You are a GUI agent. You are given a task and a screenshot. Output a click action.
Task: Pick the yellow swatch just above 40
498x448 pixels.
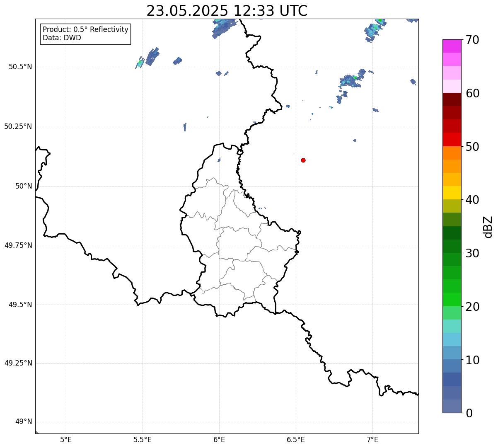(452, 193)
